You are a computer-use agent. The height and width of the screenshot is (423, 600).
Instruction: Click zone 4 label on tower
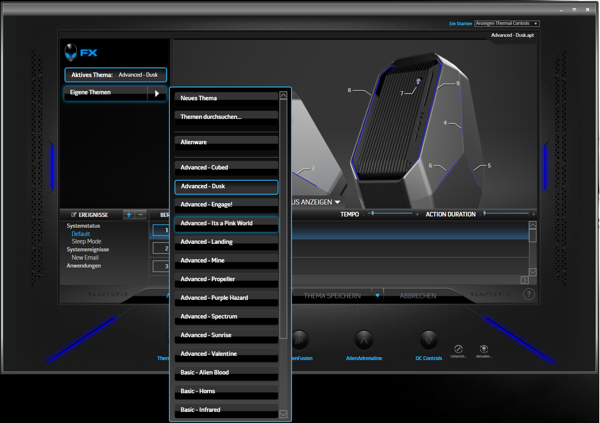(x=445, y=123)
